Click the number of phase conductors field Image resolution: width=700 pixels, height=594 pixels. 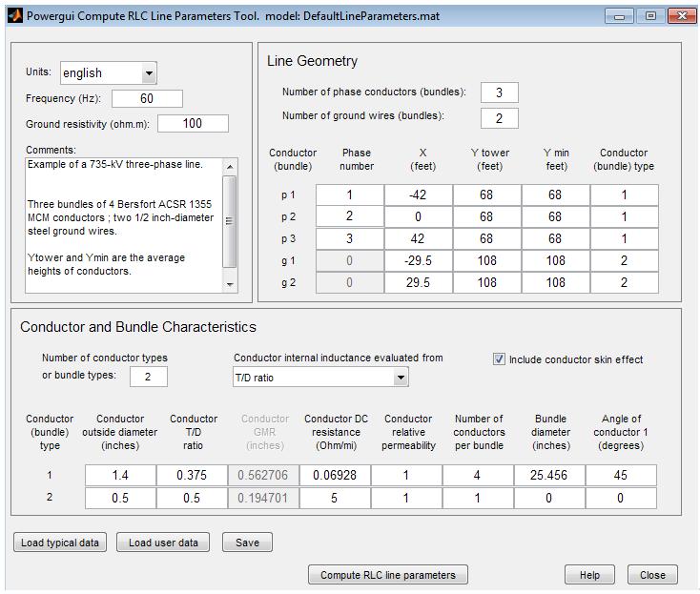tap(500, 92)
